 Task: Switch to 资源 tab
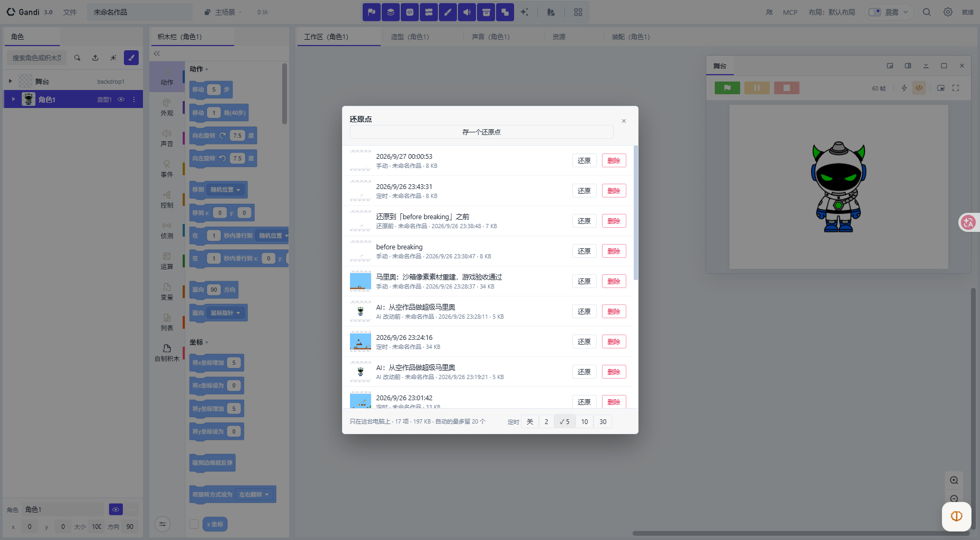click(559, 37)
